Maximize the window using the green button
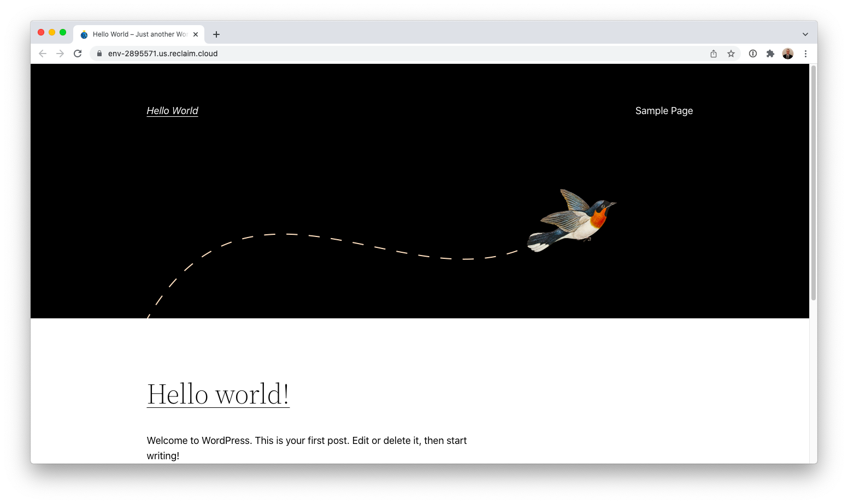 [63, 33]
